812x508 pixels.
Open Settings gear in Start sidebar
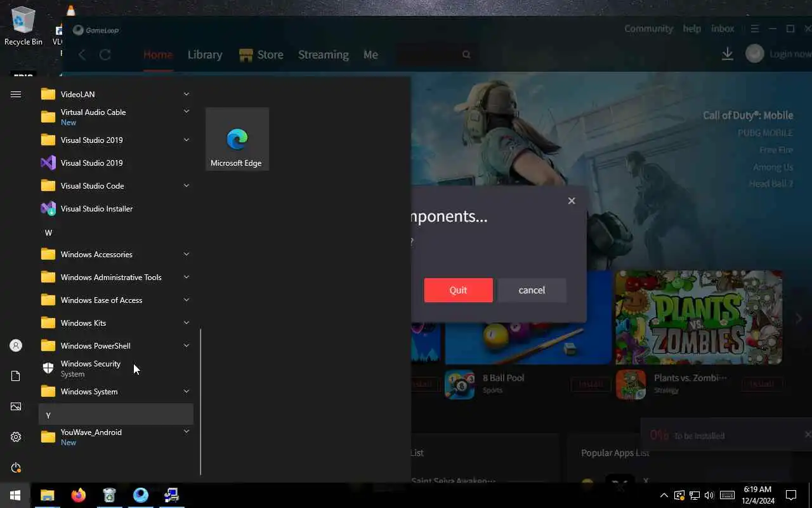tap(16, 437)
